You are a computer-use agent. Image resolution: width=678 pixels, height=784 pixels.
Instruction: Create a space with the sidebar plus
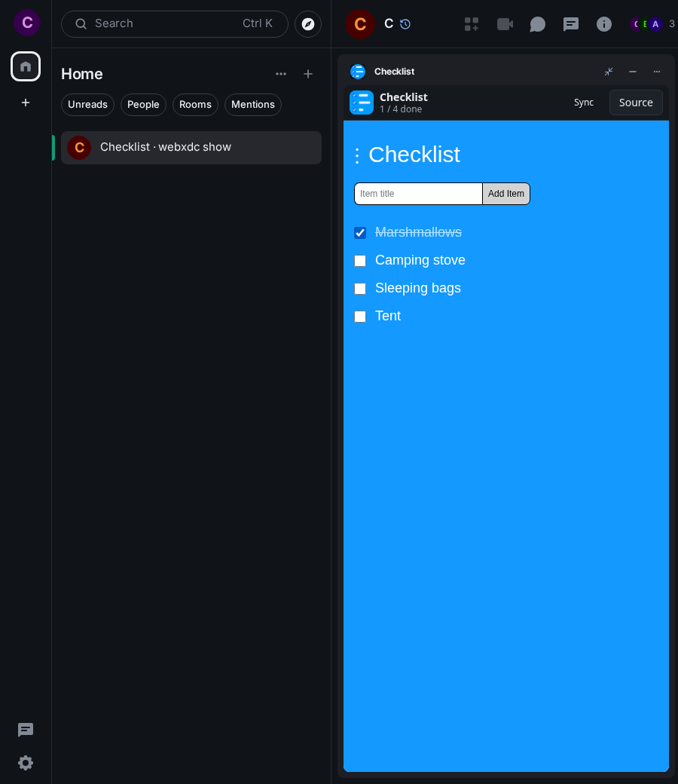pos(26,103)
